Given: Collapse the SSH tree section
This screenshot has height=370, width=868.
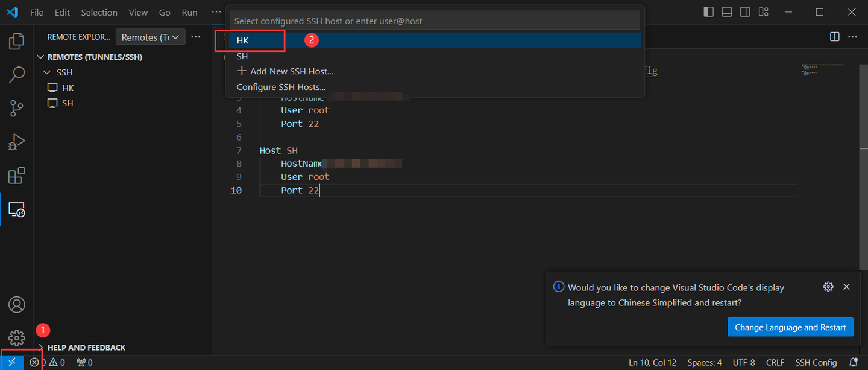Looking at the screenshot, I should coord(48,72).
